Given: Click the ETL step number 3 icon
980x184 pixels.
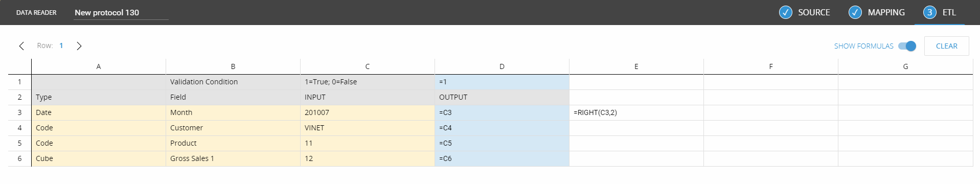Looking at the screenshot, I should (x=929, y=12).
